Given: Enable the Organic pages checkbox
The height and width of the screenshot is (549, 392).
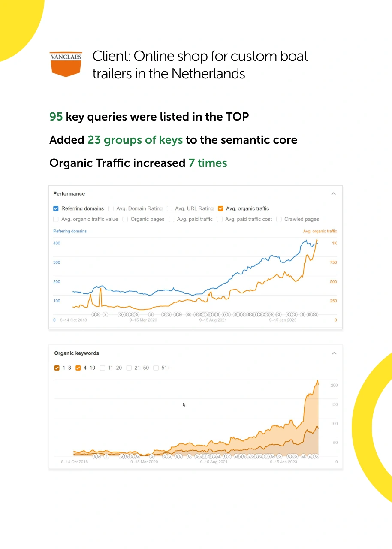Looking at the screenshot, I should tap(125, 220).
